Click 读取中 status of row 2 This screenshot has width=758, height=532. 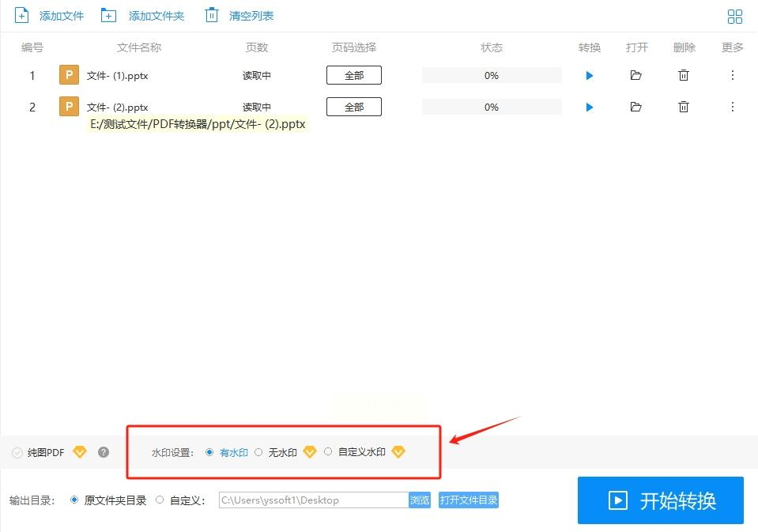257,107
